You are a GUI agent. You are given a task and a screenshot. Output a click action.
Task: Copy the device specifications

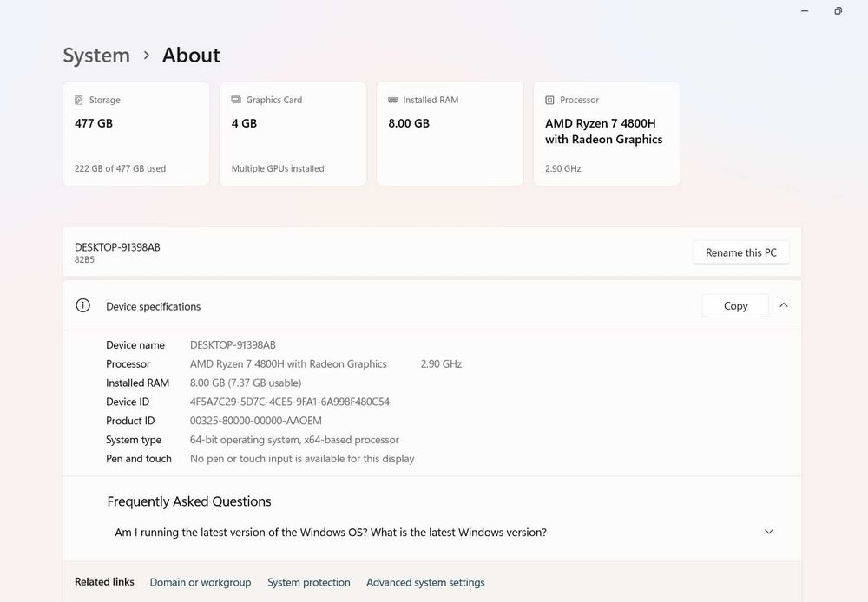click(735, 305)
